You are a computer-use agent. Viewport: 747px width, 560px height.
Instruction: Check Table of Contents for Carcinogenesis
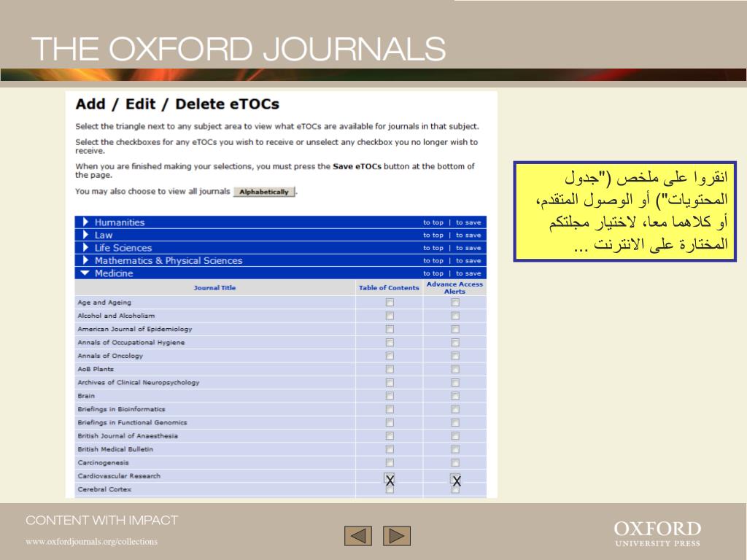[390, 462]
